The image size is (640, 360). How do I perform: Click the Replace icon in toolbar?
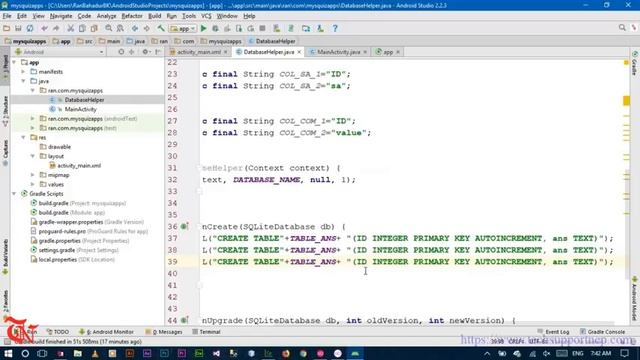[120, 28]
